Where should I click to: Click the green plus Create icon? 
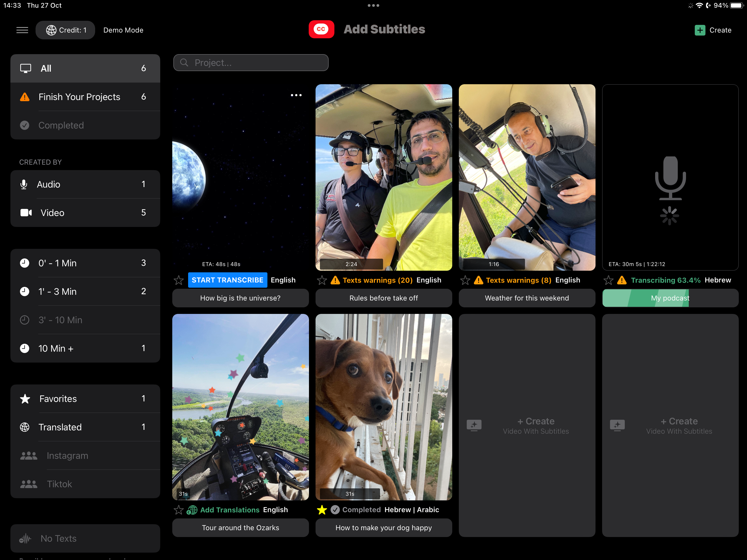coord(700,30)
